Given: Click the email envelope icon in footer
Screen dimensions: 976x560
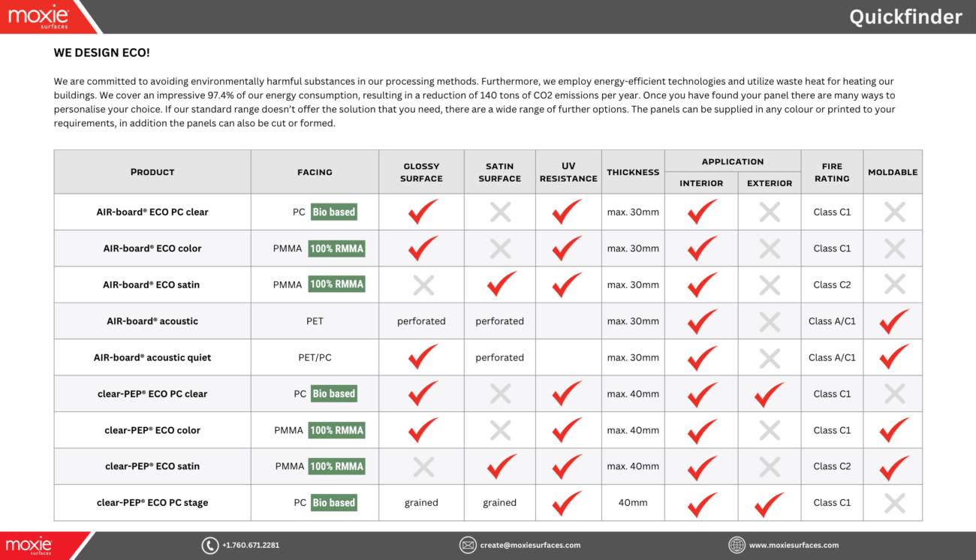Looking at the screenshot, I should tap(468, 546).
